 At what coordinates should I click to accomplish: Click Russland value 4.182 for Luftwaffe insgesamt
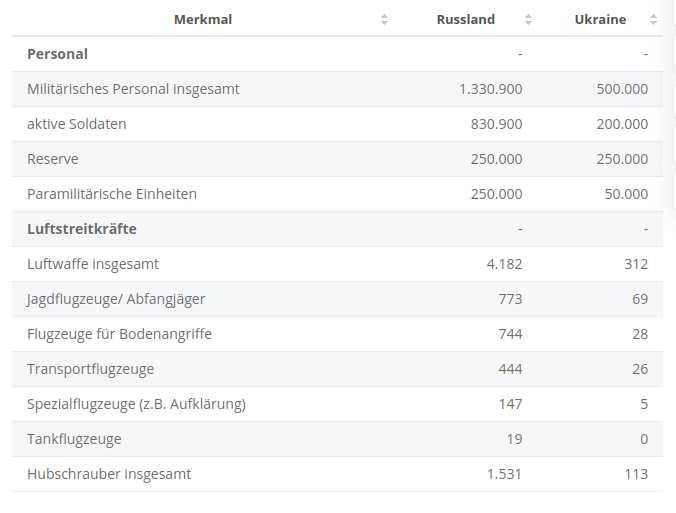pos(504,264)
